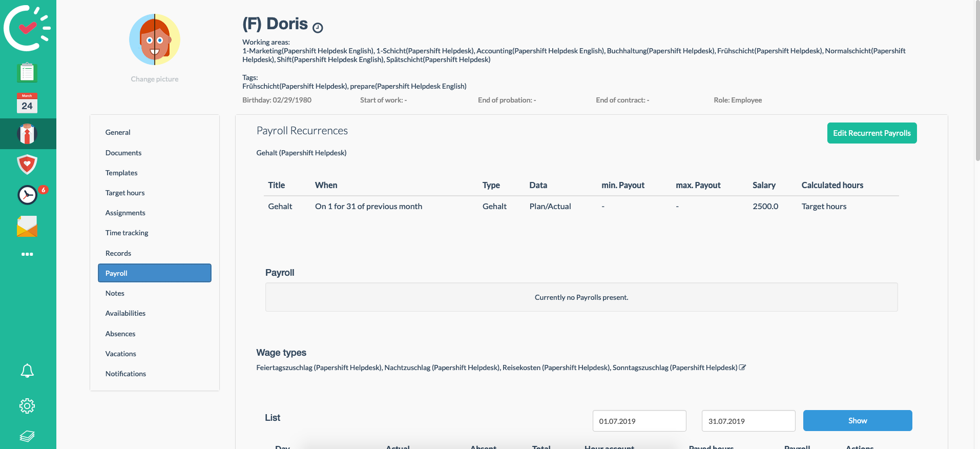980x449 pixels.
Task: Open the Vacations section
Action: point(155,354)
